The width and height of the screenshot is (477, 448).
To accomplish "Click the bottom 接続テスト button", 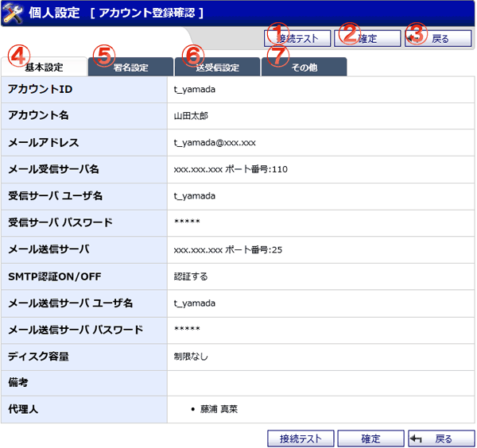I will click(x=301, y=438).
